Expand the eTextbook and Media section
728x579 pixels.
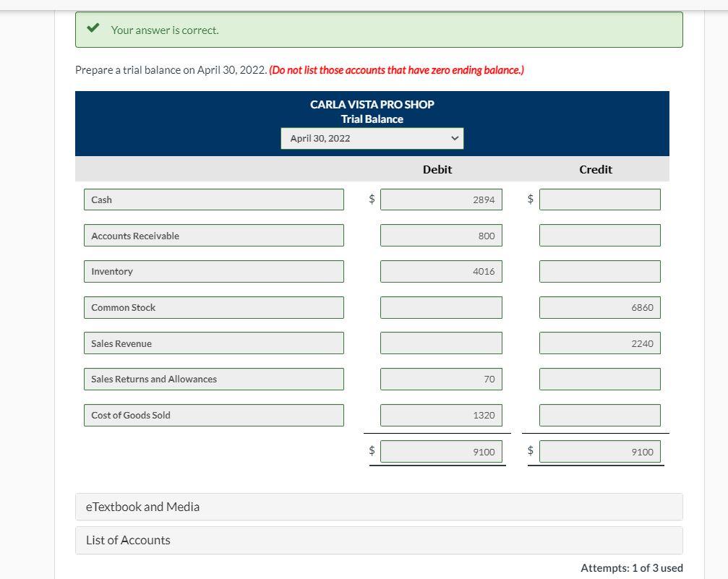379,507
